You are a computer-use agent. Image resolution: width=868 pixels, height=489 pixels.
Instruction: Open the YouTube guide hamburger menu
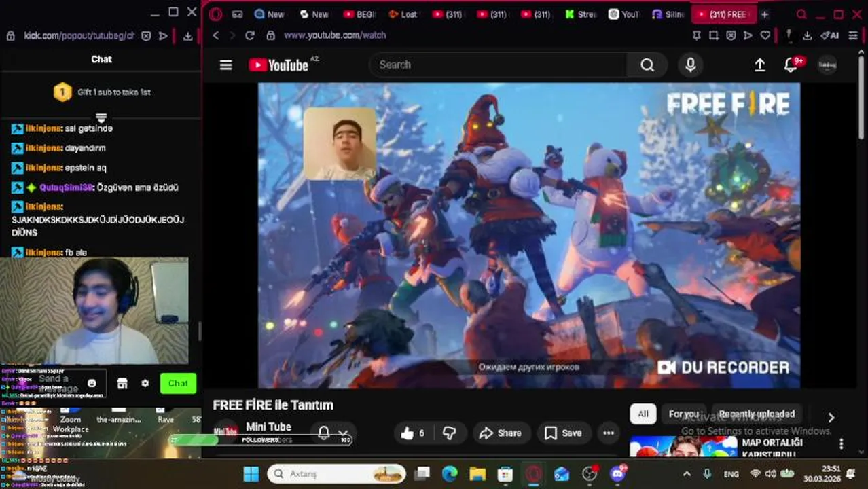[226, 65]
